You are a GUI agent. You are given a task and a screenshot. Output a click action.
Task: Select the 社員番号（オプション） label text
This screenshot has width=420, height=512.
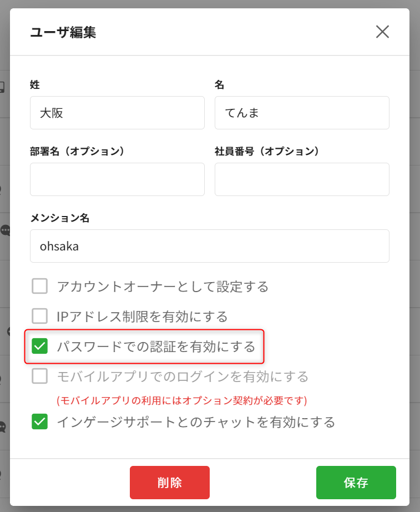pyautogui.click(x=267, y=151)
